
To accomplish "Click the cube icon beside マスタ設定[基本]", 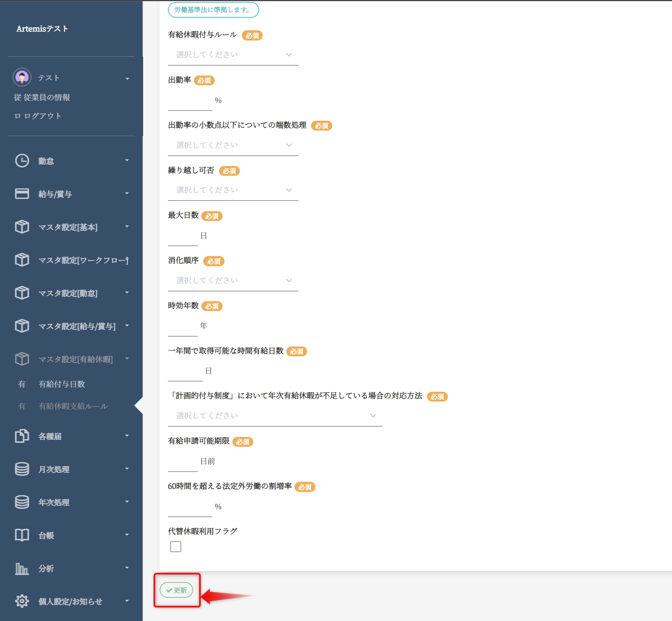I will [22, 227].
